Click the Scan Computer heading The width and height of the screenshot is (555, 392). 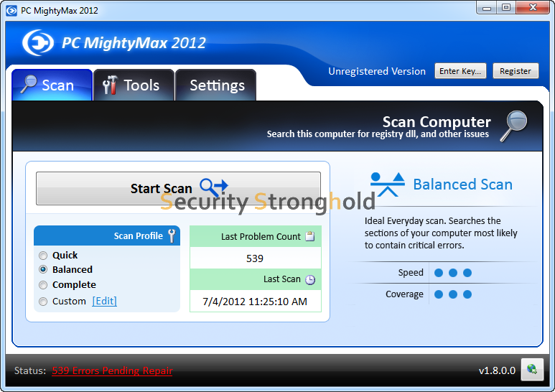click(437, 122)
